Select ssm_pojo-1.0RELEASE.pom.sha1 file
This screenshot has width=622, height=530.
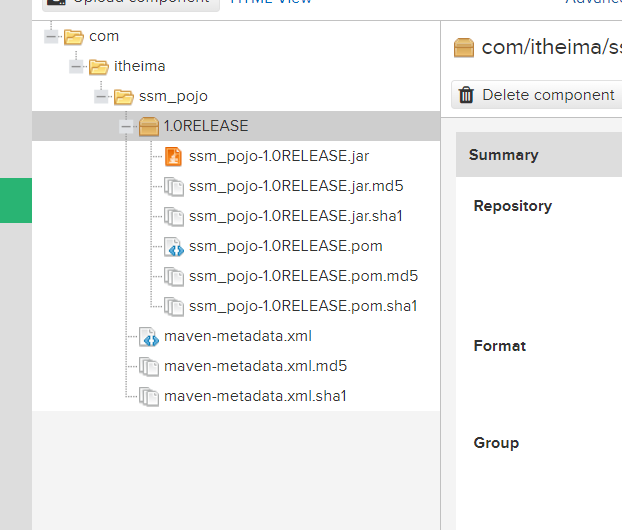point(303,306)
